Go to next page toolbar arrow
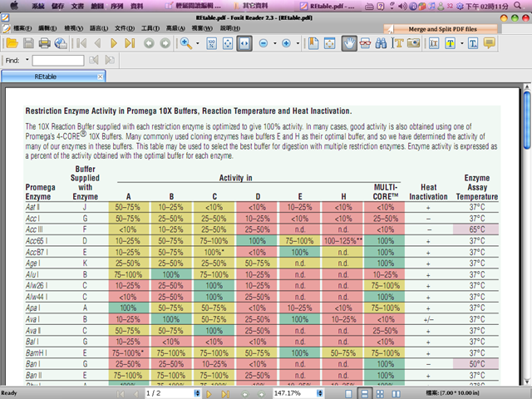The height and width of the screenshot is (399, 532). [114, 43]
